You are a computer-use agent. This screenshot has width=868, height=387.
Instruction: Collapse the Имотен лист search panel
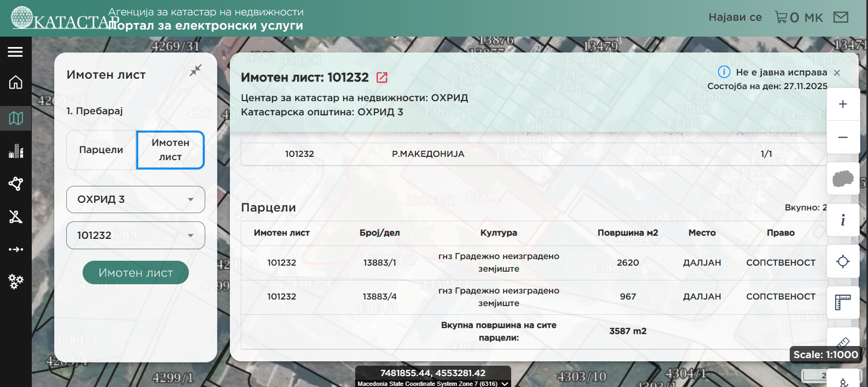(195, 70)
